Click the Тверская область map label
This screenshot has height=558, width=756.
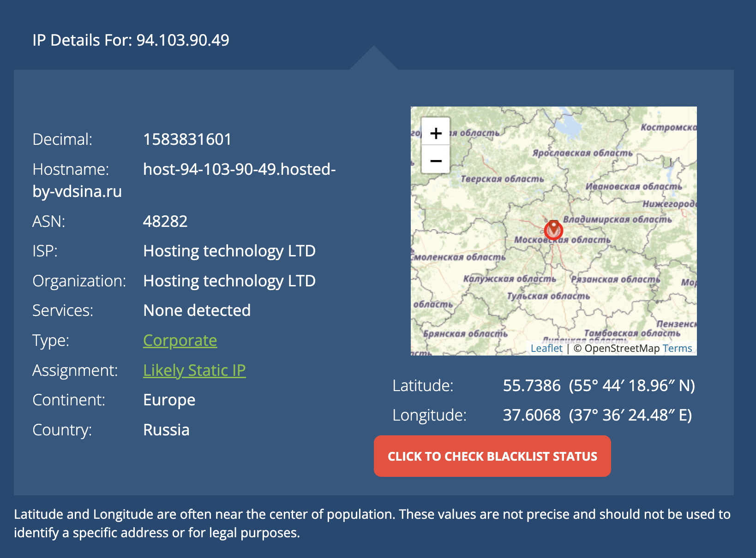[x=502, y=179]
